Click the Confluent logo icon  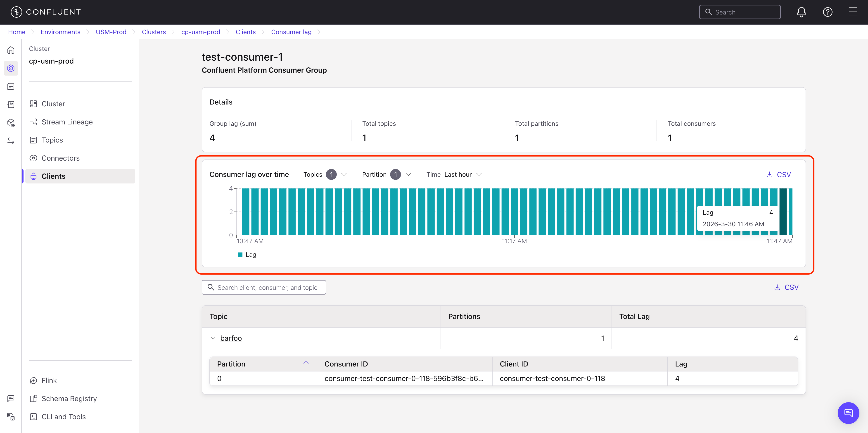point(16,12)
